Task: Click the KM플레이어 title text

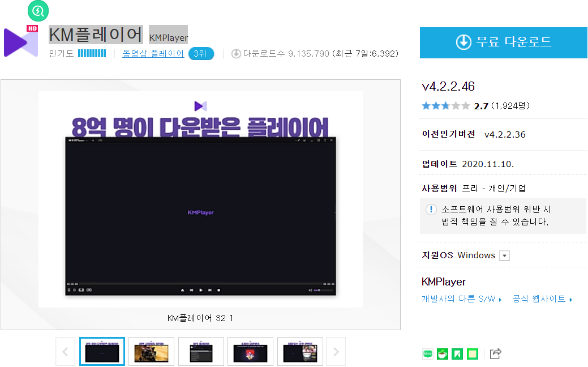Action: pyautogui.click(x=96, y=35)
